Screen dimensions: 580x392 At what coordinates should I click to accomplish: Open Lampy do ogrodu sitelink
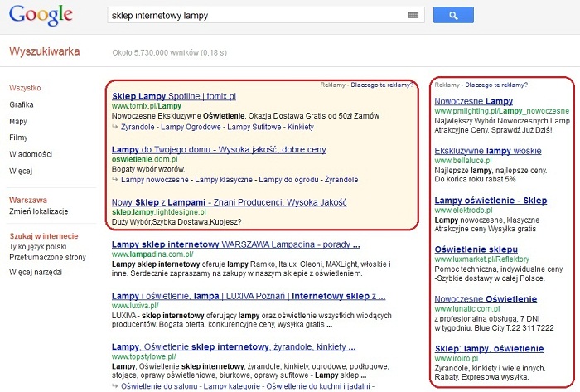click(x=288, y=180)
